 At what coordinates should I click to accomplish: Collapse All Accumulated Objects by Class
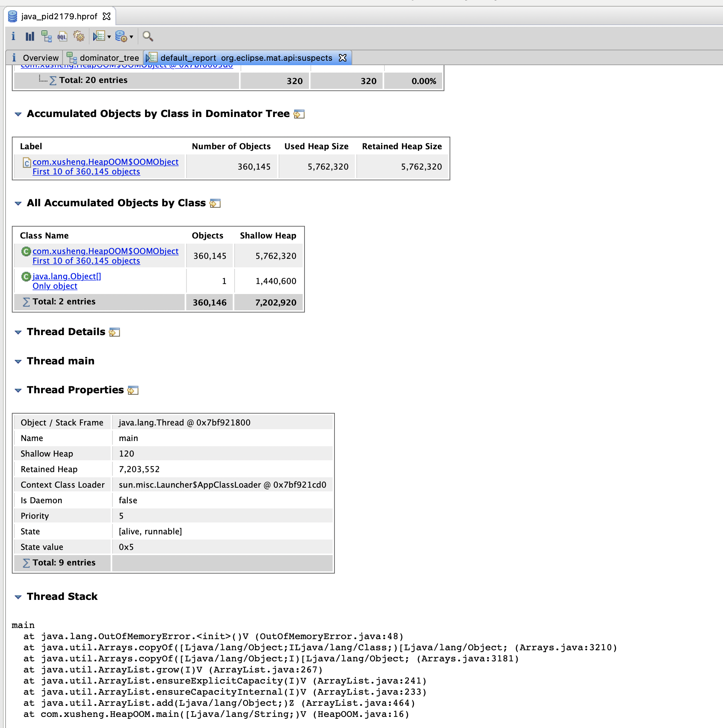18,204
